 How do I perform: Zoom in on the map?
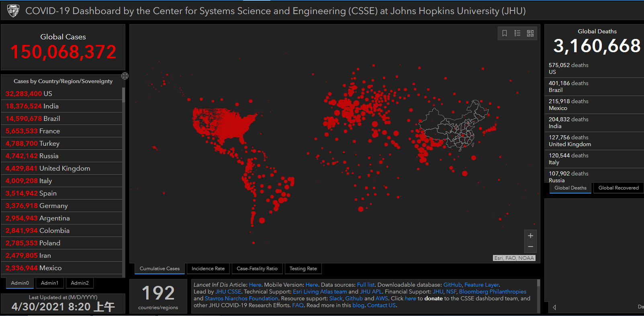(530, 236)
